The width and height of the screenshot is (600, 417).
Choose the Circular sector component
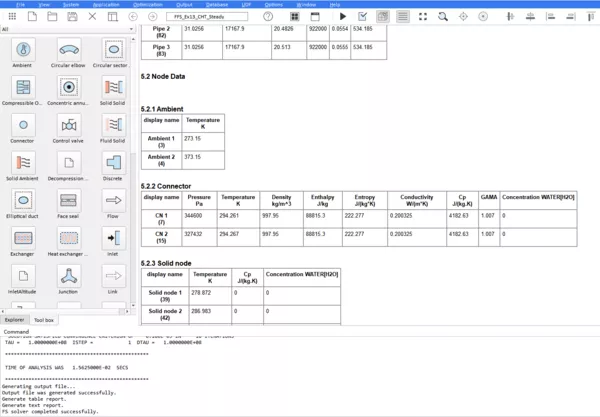click(114, 49)
